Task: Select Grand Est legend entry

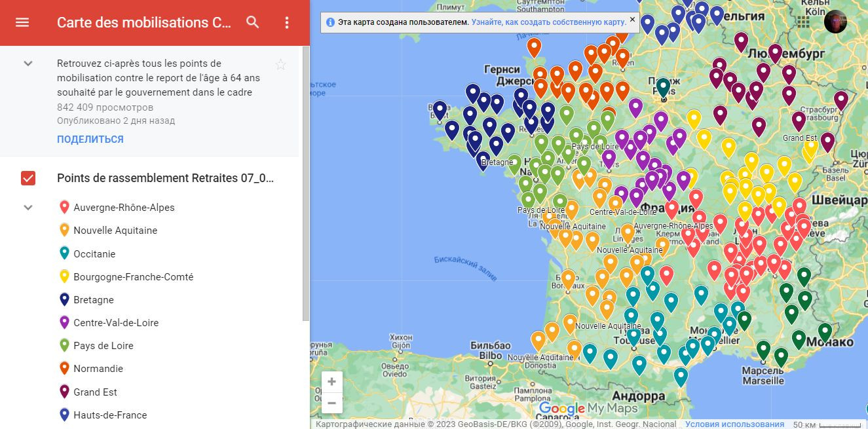Action: (95, 392)
